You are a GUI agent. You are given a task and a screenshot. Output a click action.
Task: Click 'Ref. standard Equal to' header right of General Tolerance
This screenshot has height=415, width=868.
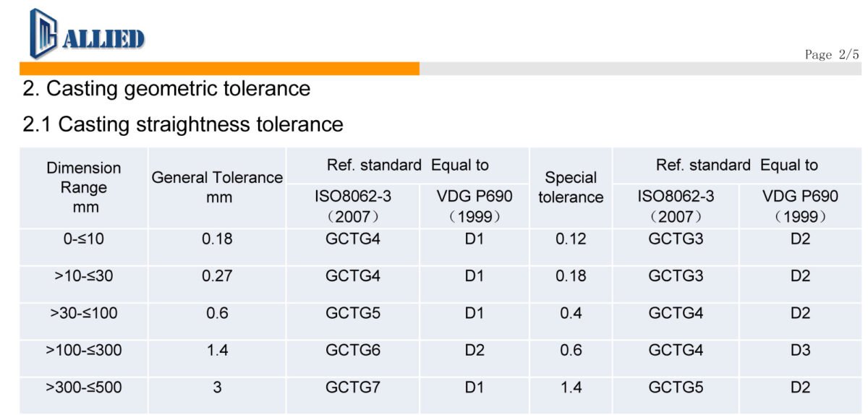coord(408,165)
